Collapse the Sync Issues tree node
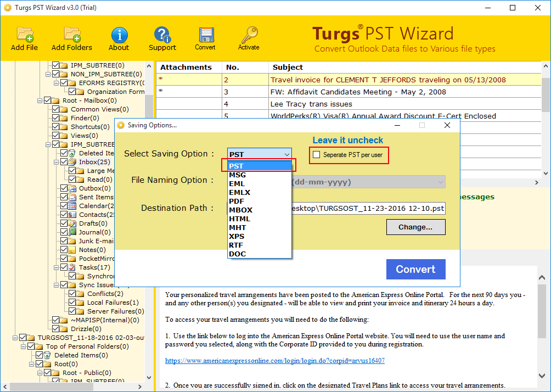 point(56,285)
